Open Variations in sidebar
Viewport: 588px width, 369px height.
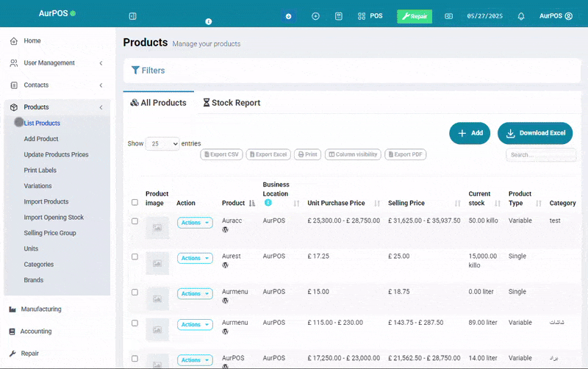click(x=38, y=186)
